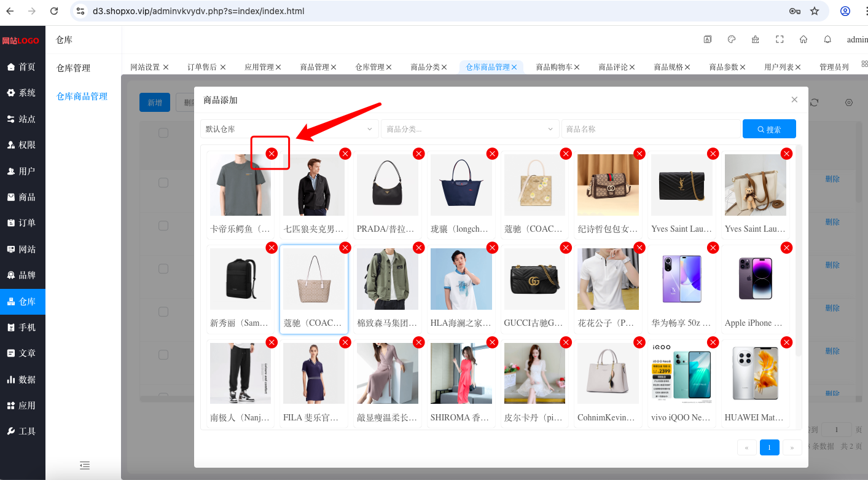Screen dimensions: 868x480
Task: Toggle the select-all checkbox in the table header
Action: (x=163, y=133)
